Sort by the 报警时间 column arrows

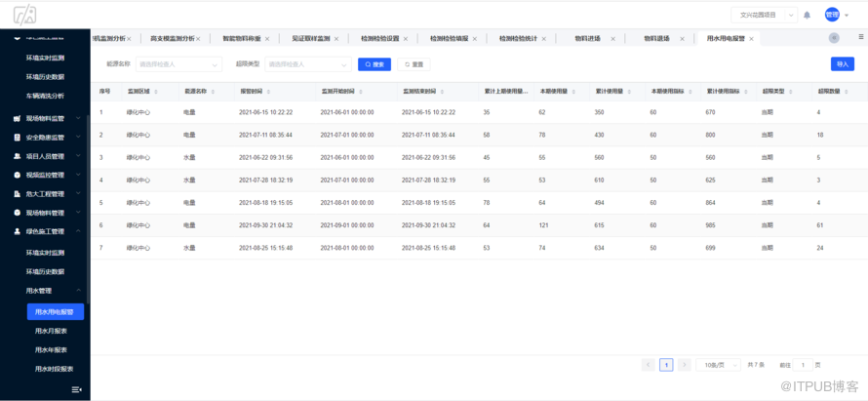[x=267, y=92]
